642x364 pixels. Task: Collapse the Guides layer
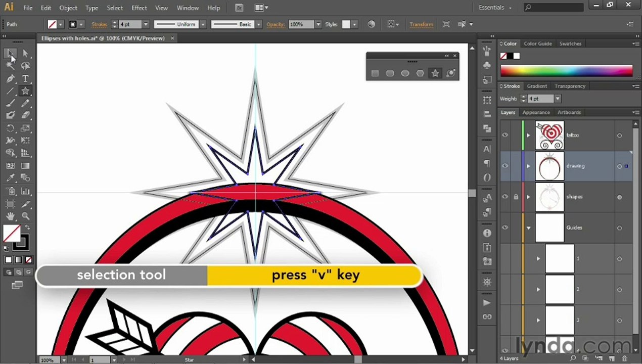point(528,228)
